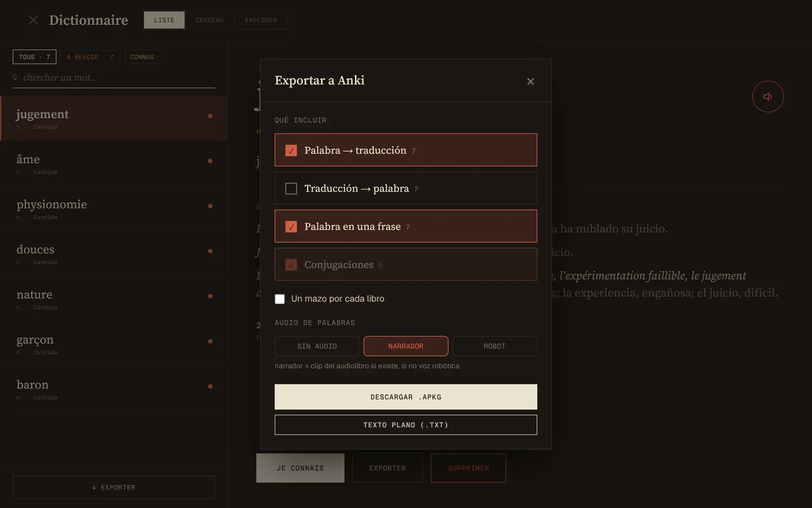Select Narrador audio option
The image size is (812, 508).
click(406, 346)
